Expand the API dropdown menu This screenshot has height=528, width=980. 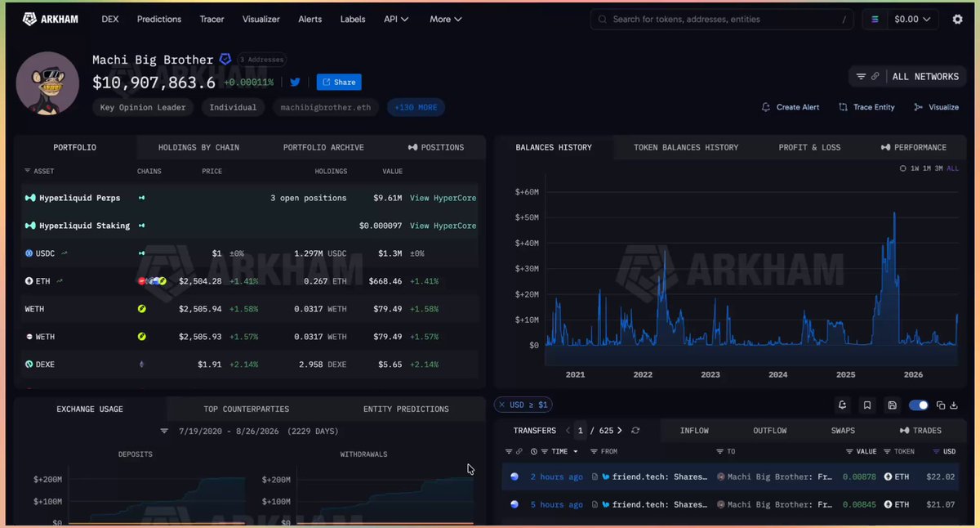click(396, 19)
